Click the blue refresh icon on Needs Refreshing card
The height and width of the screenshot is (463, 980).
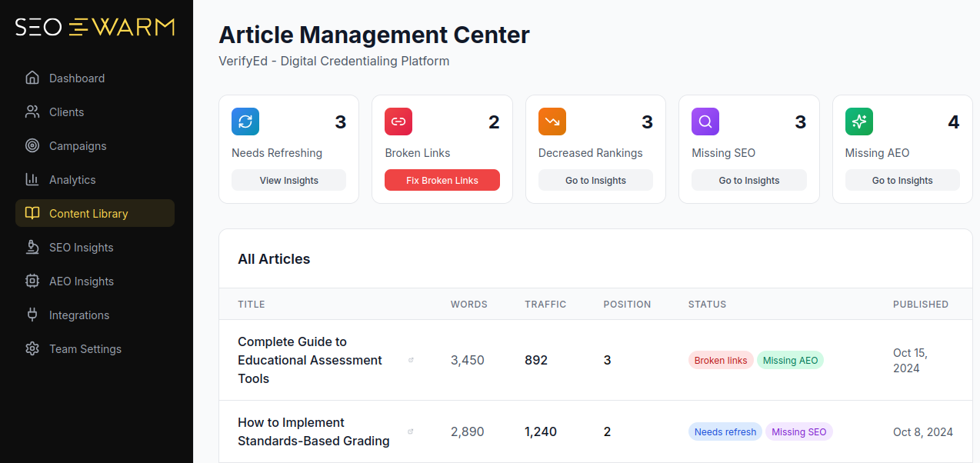pos(245,122)
